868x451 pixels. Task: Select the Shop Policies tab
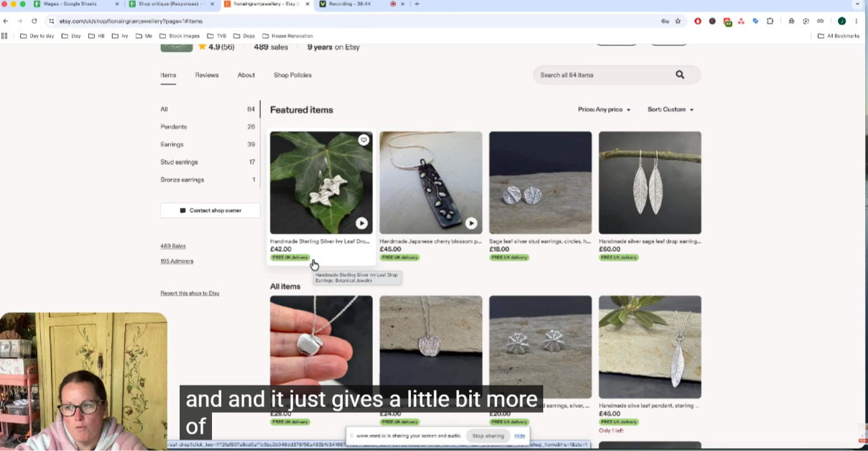pos(292,75)
